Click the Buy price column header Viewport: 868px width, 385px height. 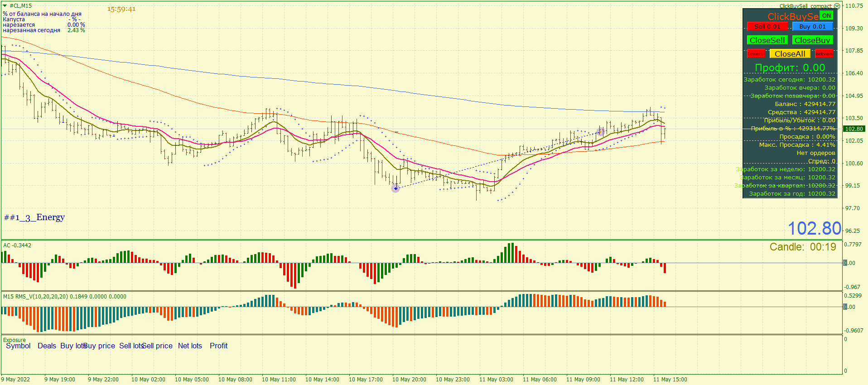coord(99,346)
